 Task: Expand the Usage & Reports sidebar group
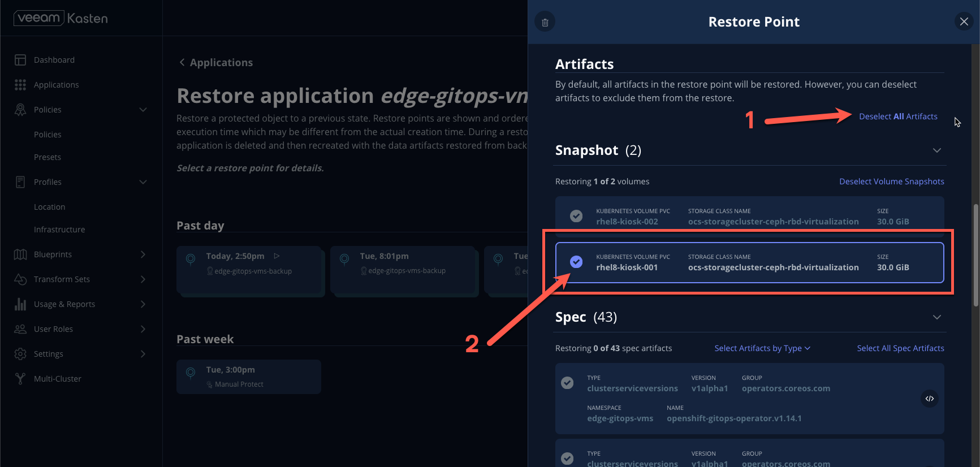click(x=143, y=304)
